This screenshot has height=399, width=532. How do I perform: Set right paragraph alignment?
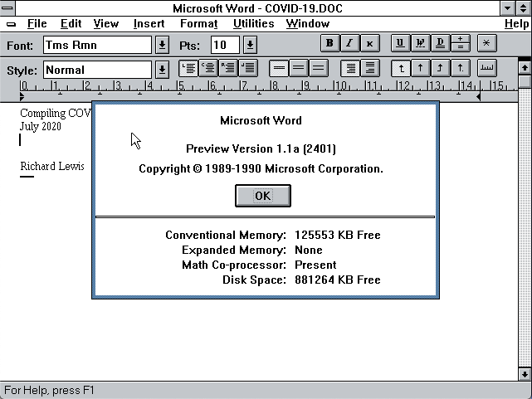pyautogui.click(x=228, y=69)
